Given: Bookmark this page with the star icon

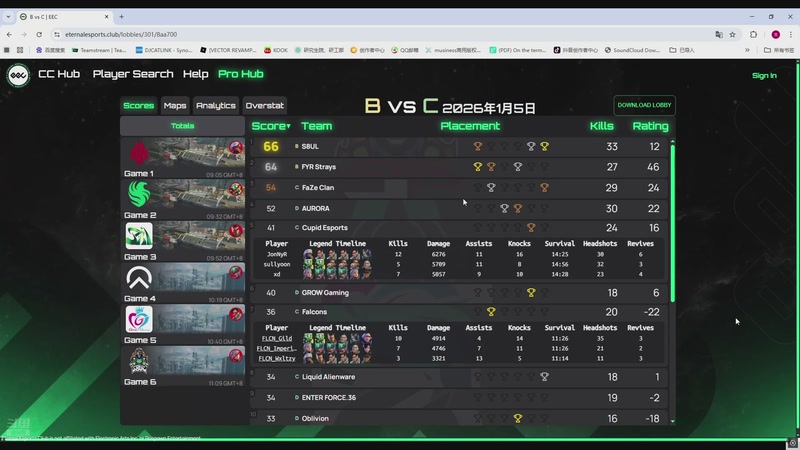Looking at the screenshot, I should pyautogui.click(x=733, y=34).
